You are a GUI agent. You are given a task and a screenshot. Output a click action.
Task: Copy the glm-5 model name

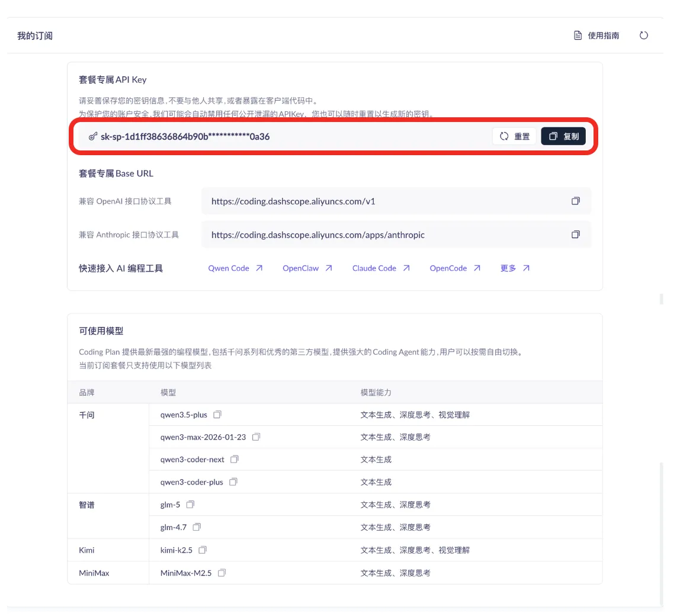190,504
